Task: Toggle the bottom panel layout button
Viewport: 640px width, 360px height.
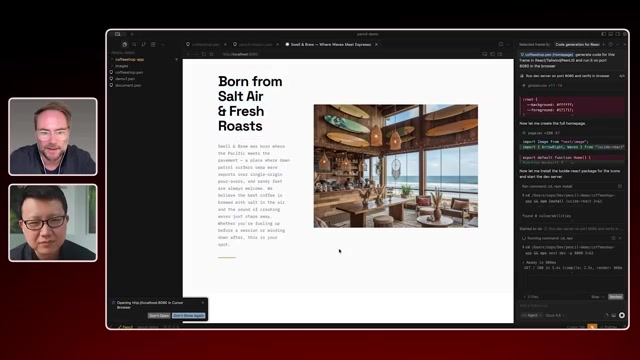Action: (x=611, y=34)
